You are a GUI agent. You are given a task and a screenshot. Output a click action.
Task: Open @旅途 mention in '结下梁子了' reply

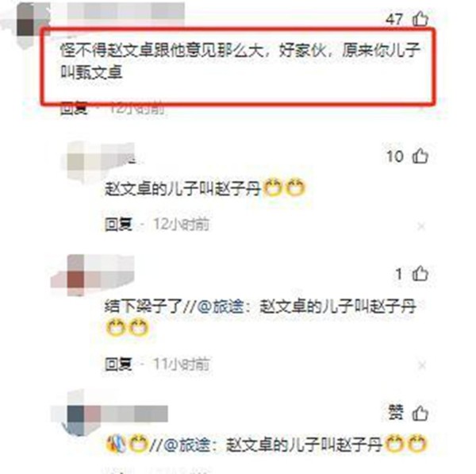221,306
